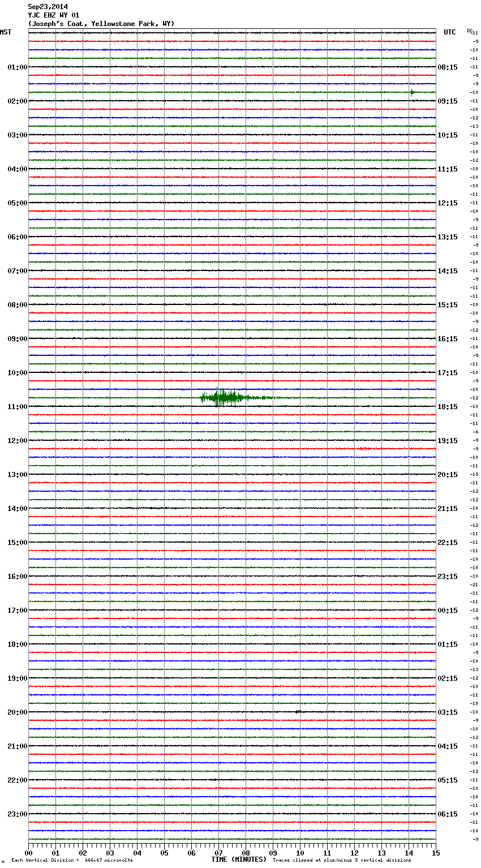Click the 01:15 UTC time label
This screenshot has height=868, width=481.
(448, 644)
